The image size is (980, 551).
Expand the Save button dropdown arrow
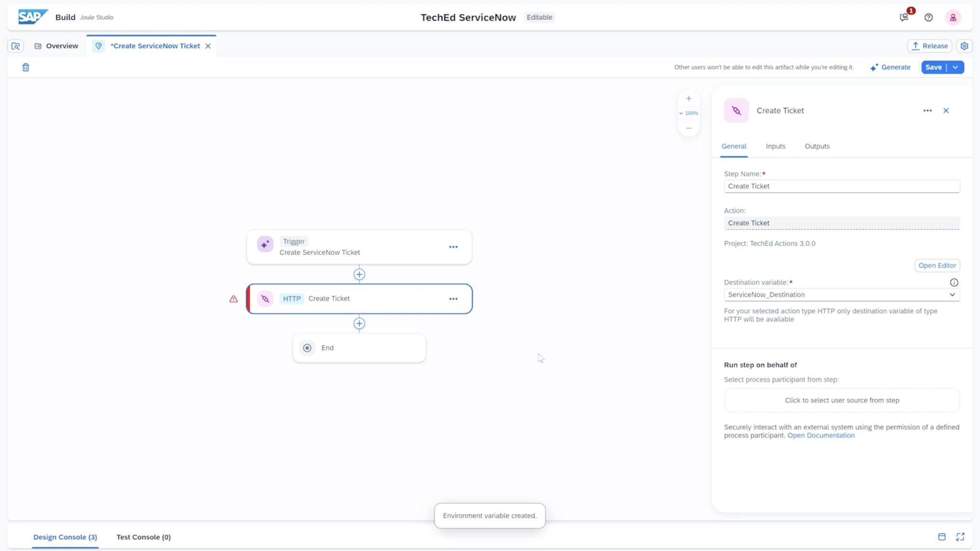click(x=955, y=67)
